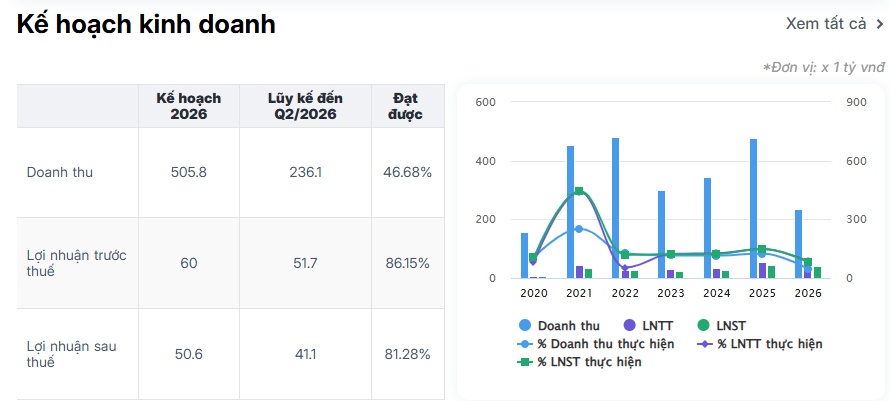Click the 41.1 cumulative value cell
This screenshot has width=890, height=401.
tap(305, 354)
